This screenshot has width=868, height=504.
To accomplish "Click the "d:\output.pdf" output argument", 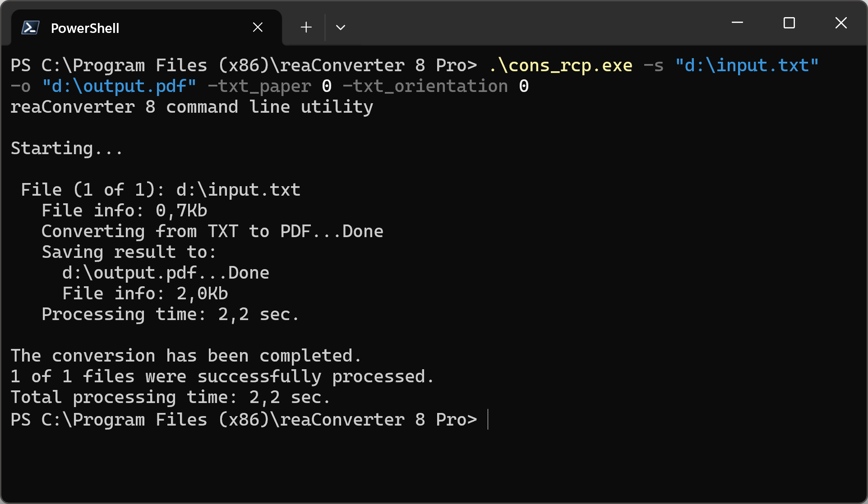I will pos(119,87).
